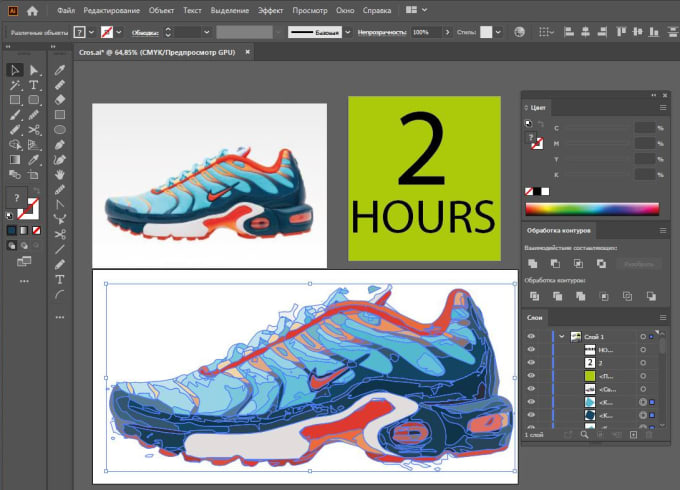Select Eraser tool in second toolbar

coord(60,100)
